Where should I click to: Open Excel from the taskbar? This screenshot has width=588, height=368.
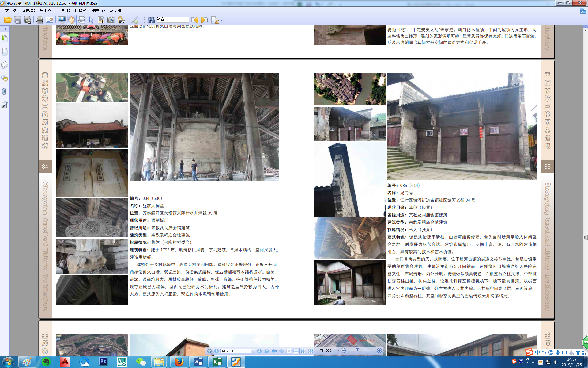217,362
